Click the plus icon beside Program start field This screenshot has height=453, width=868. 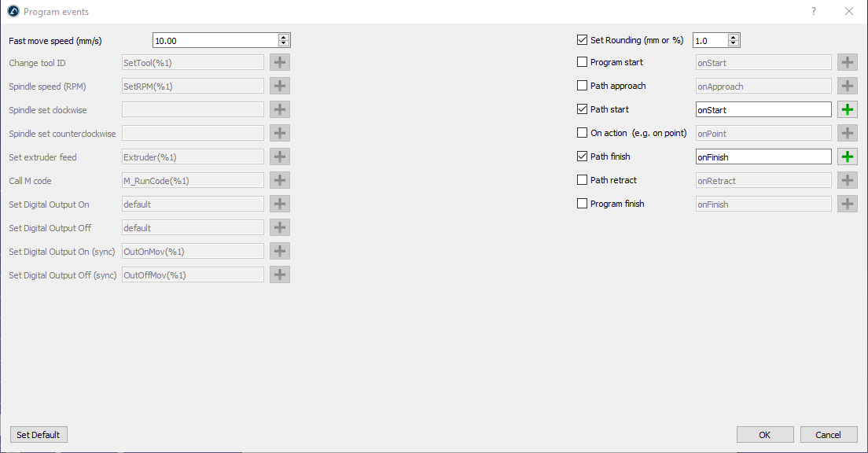pos(847,63)
